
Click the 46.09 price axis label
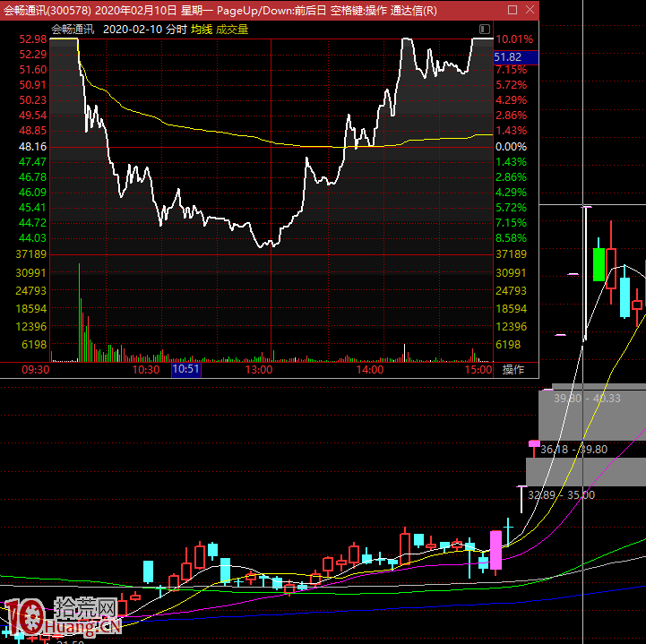click(33, 193)
